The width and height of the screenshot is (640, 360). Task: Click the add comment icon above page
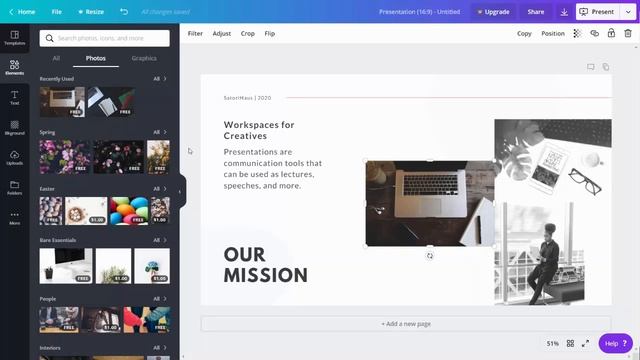(x=591, y=67)
